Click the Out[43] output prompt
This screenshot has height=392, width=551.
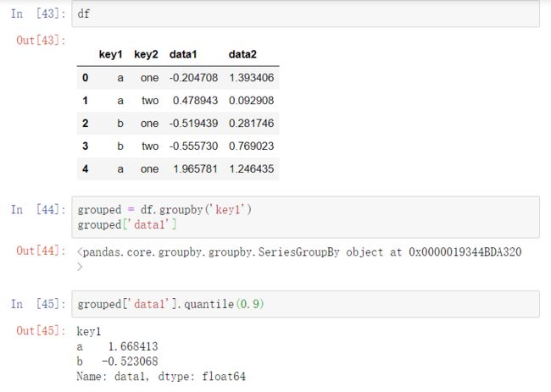point(41,40)
